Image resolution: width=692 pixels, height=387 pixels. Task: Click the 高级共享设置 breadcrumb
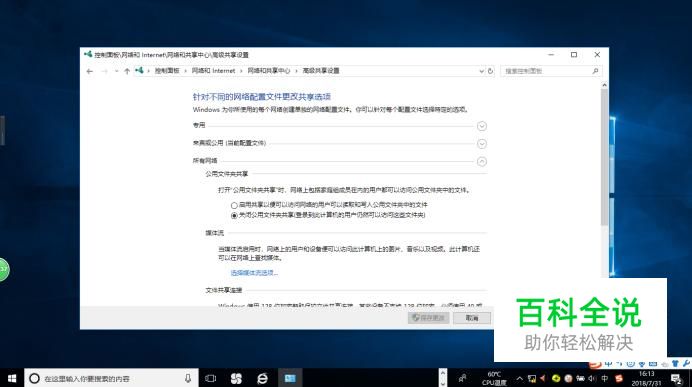tap(321, 71)
